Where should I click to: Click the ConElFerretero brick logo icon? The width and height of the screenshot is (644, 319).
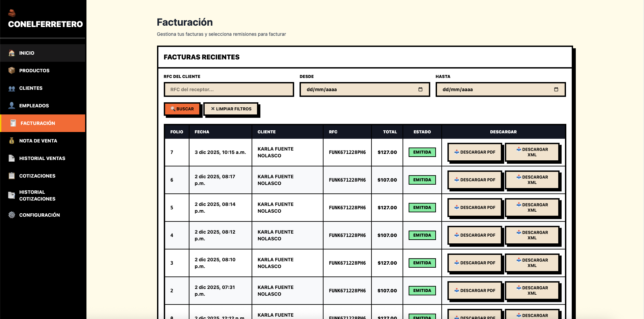(x=12, y=13)
